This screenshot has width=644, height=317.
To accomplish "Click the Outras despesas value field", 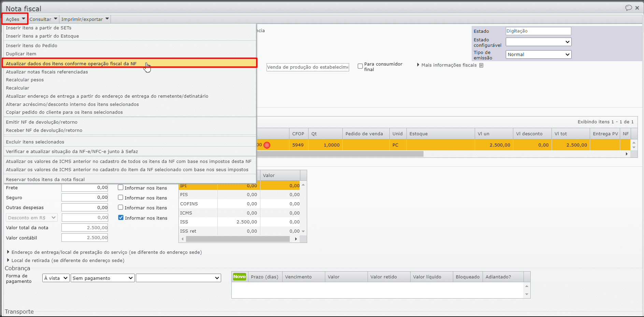I will (85, 207).
